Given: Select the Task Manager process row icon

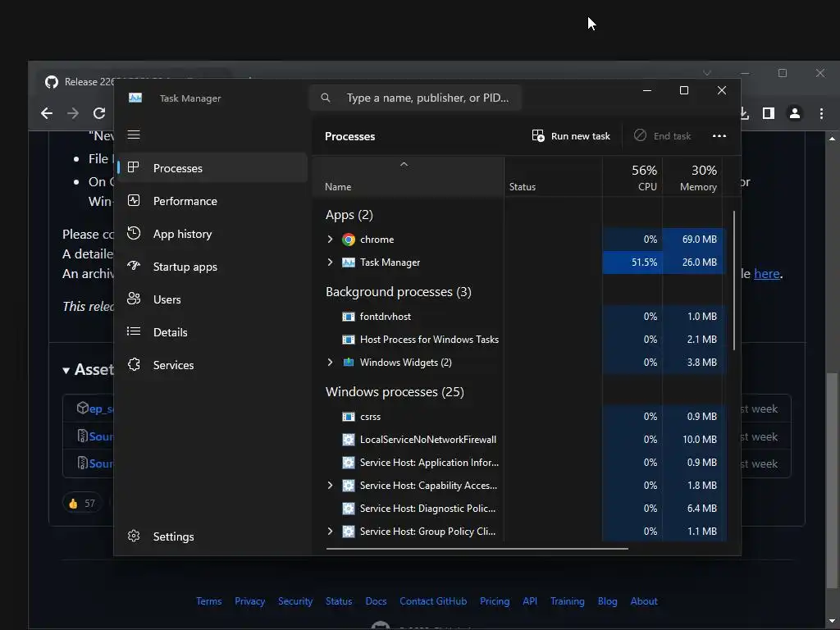Looking at the screenshot, I should point(349,262).
